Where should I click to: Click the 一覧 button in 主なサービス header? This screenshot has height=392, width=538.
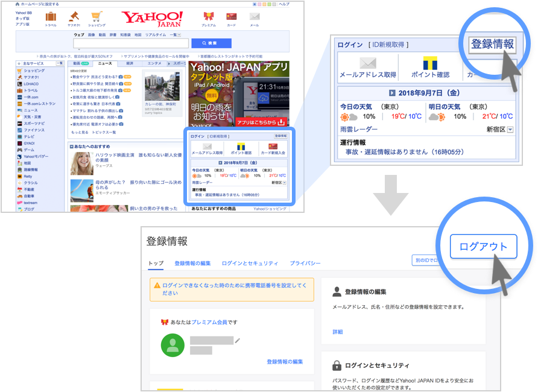click(x=60, y=63)
